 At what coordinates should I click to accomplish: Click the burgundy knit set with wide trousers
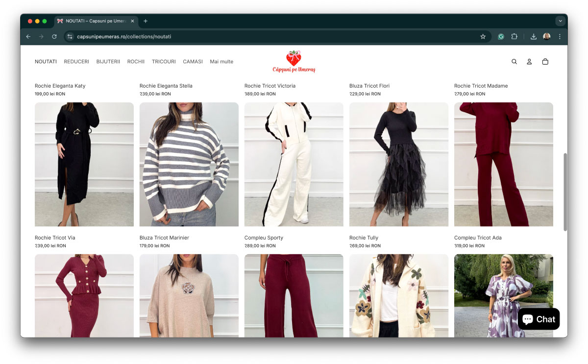point(504,164)
